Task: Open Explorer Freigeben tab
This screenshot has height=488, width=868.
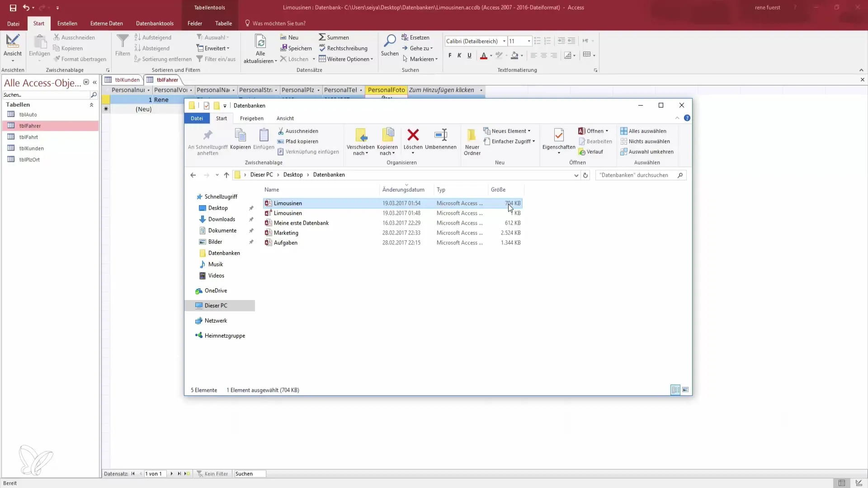Action: (251, 118)
